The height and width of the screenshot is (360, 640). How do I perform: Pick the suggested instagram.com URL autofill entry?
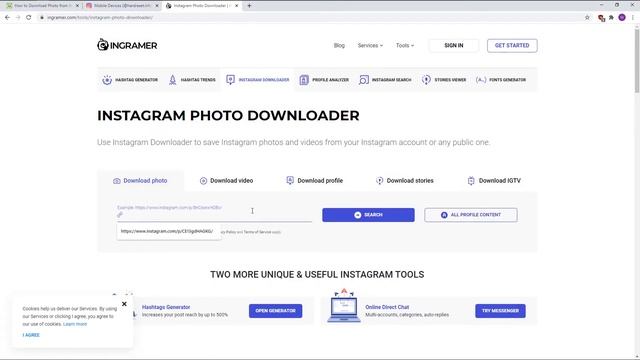click(168, 231)
